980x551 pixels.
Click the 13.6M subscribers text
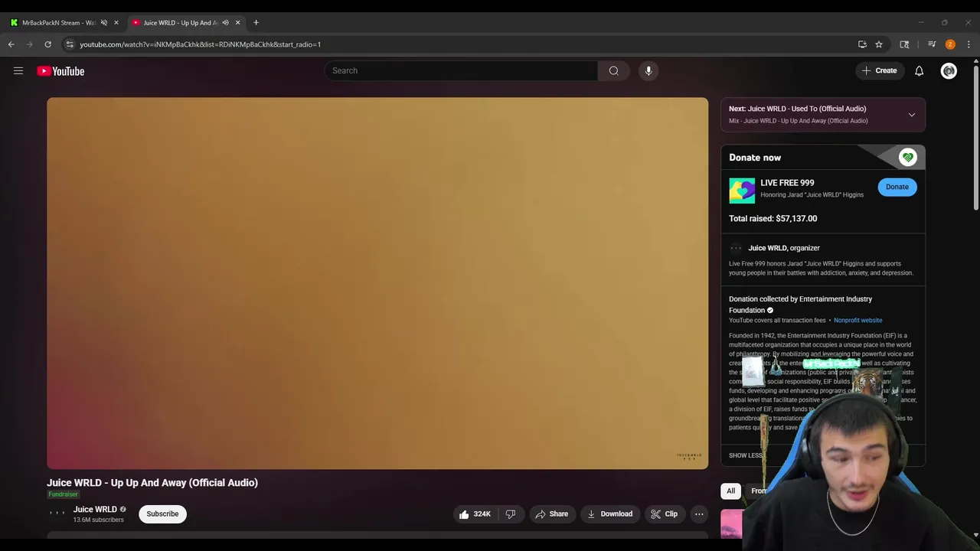point(98,520)
